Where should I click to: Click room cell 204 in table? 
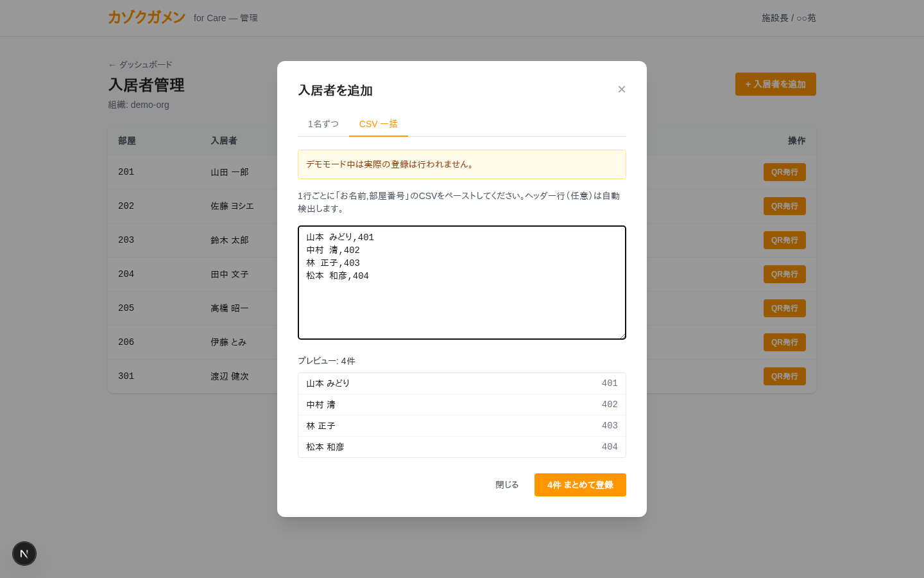pyautogui.click(x=126, y=274)
